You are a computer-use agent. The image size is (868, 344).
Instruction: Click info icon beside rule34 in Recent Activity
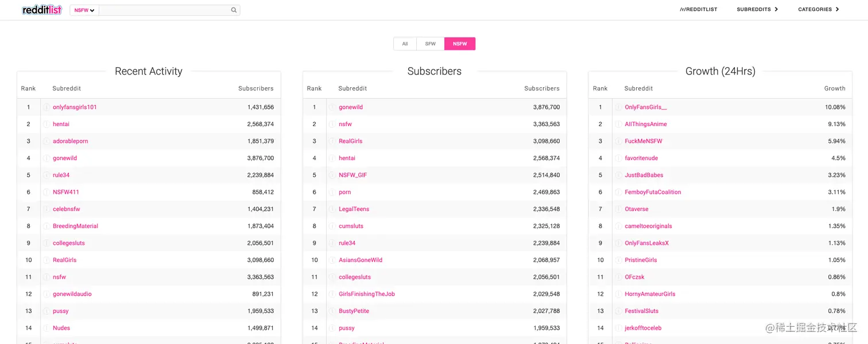(46, 175)
